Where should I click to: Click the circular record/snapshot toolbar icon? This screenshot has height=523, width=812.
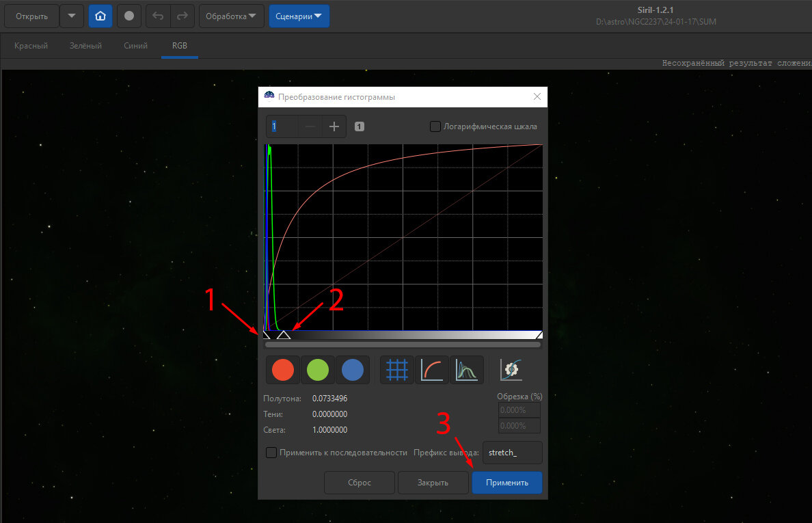129,16
